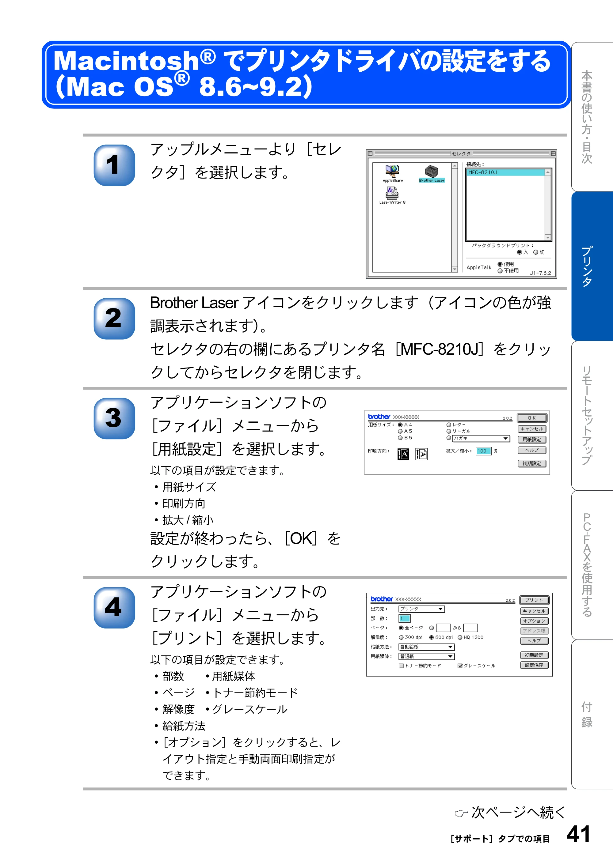613x868 pixels.
Task: Select A5 paper size radio button
Action: pyautogui.click(x=400, y=431)
